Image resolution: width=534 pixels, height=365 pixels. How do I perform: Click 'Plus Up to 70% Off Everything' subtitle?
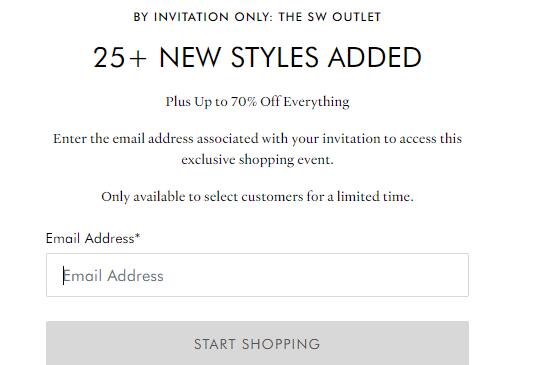click(x=257, y=102)
